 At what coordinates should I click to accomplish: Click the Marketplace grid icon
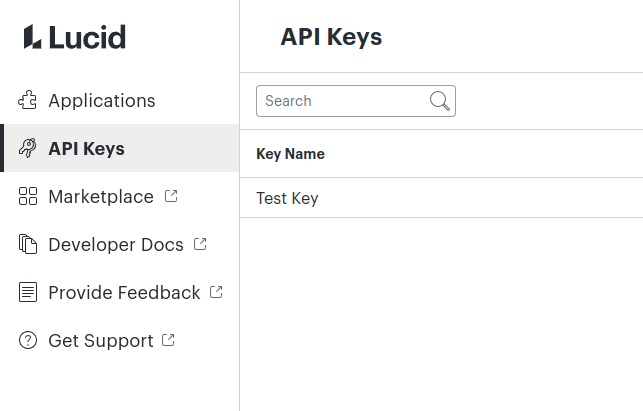point(27,196)
